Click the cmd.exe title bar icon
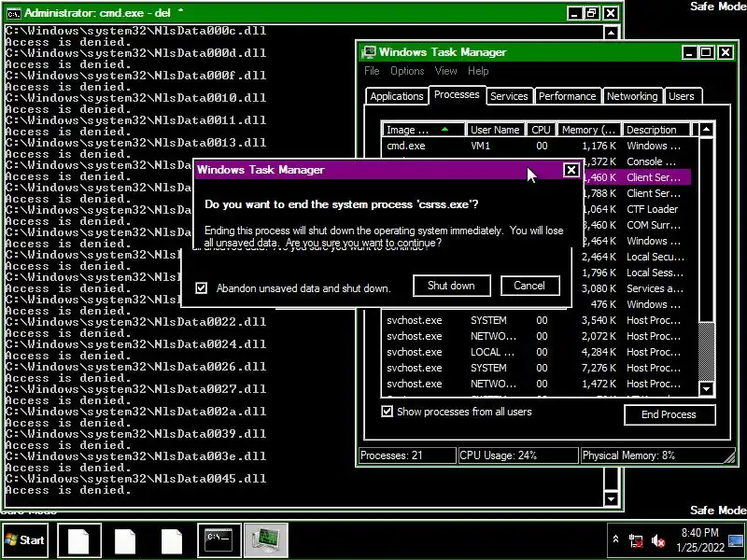 [x=14, y=13]
